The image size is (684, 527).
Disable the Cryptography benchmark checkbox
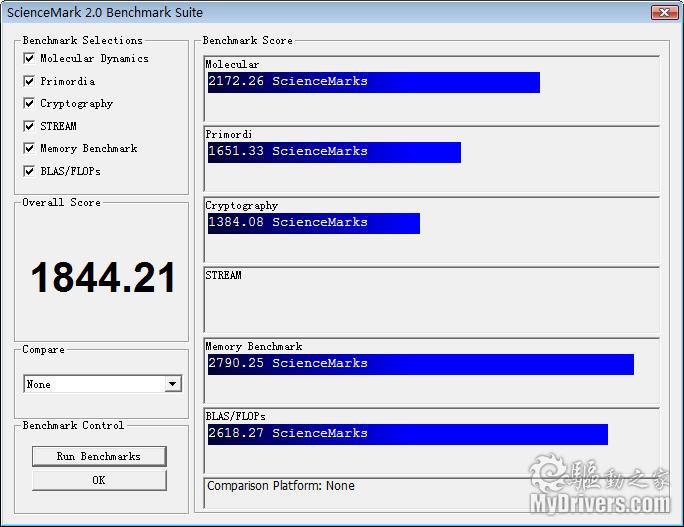pos(30,104)
